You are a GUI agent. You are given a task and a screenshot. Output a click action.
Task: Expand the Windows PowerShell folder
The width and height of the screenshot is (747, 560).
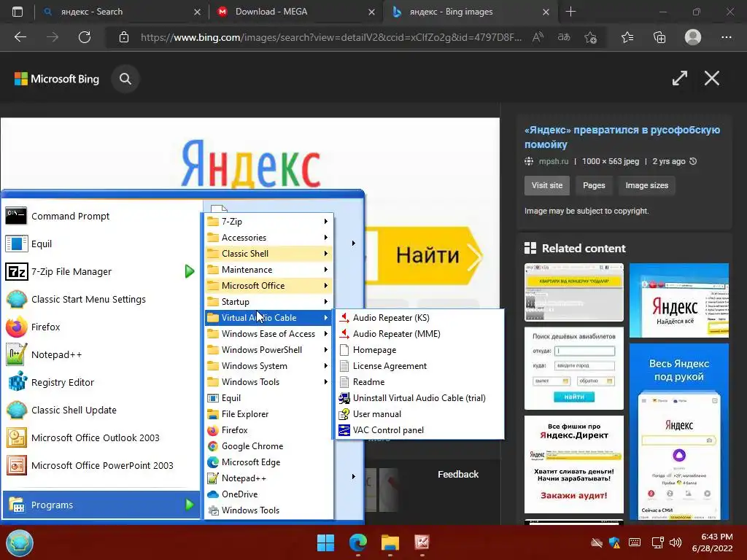268,350
